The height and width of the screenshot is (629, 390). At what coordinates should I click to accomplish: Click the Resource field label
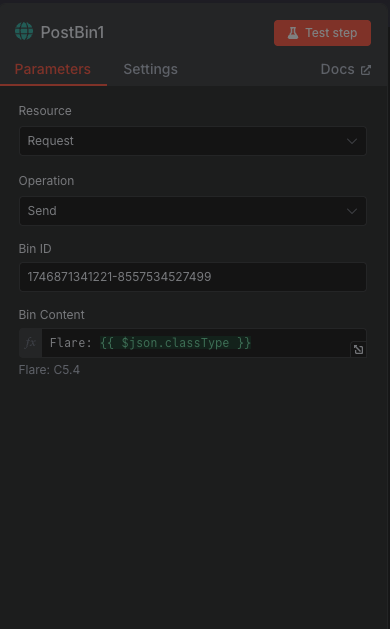pos(45,111)
